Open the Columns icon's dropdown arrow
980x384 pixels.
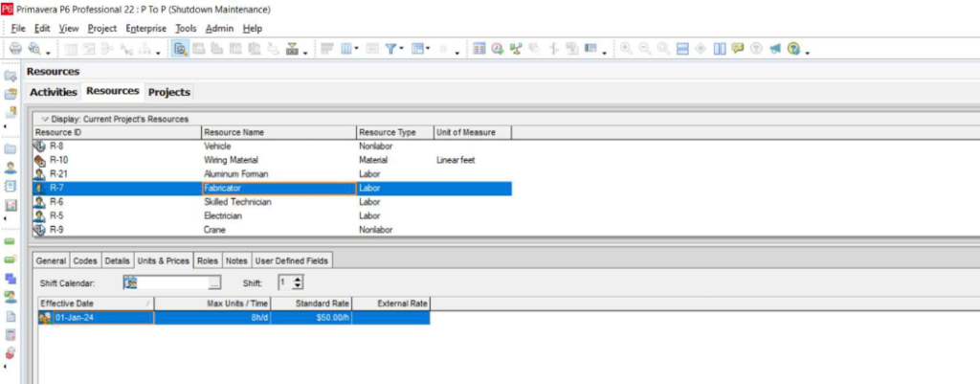356,49
